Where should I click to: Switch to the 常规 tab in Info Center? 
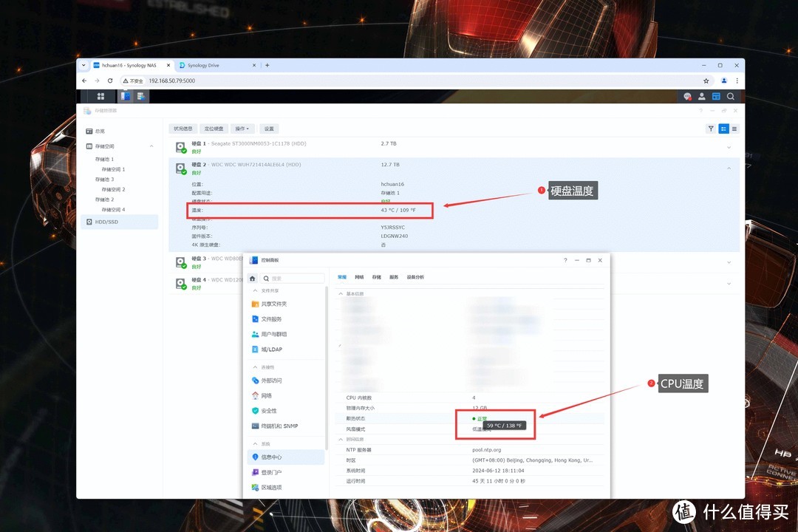(342, 278)
